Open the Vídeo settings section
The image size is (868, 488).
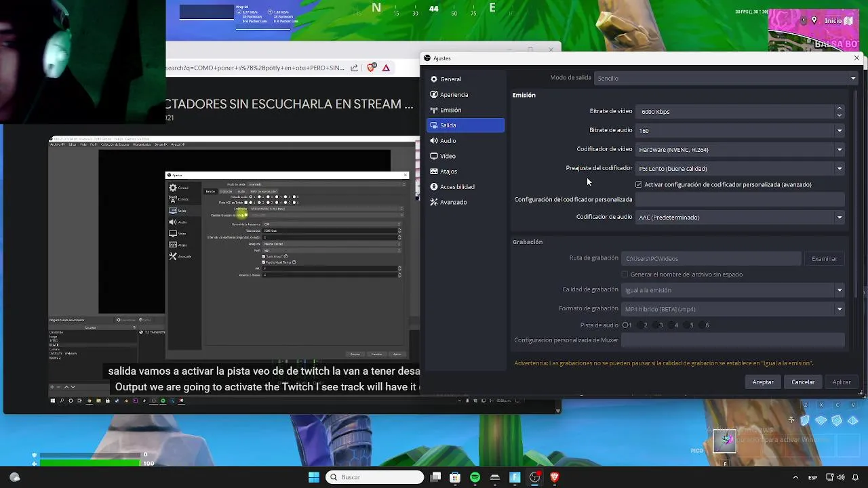point(465,156)
